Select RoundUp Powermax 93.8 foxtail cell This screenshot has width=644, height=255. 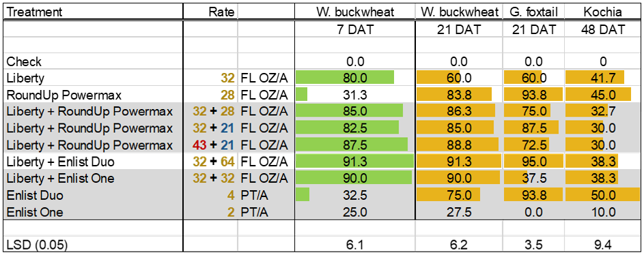click(x=533, y=95)
